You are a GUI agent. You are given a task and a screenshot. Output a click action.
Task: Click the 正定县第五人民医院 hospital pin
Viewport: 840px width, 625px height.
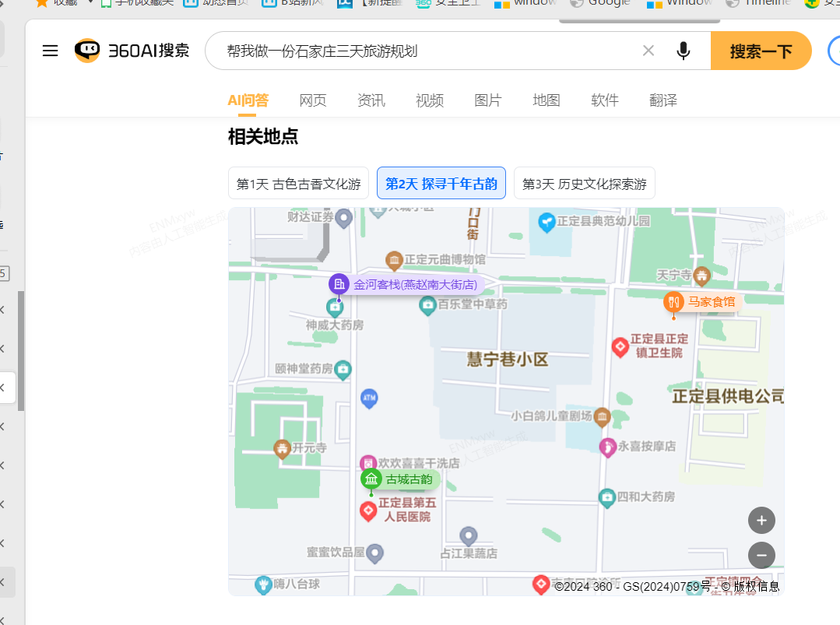[x=368, y=511]
